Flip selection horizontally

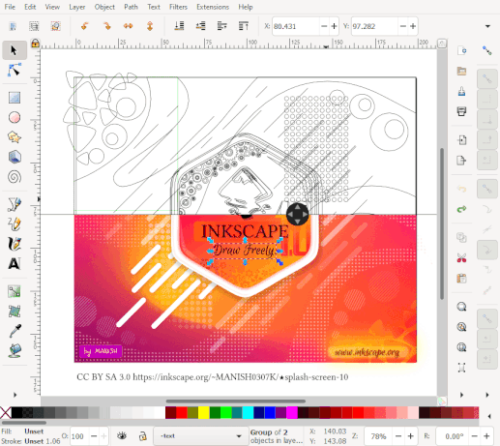128,26
